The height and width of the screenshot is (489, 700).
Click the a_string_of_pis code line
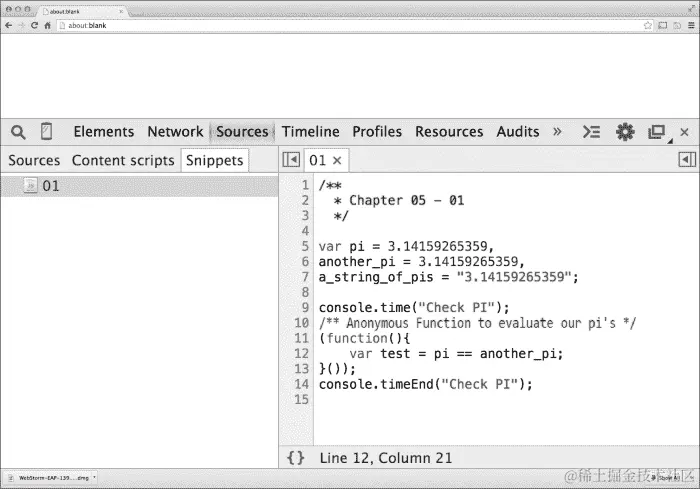(449, 277)
